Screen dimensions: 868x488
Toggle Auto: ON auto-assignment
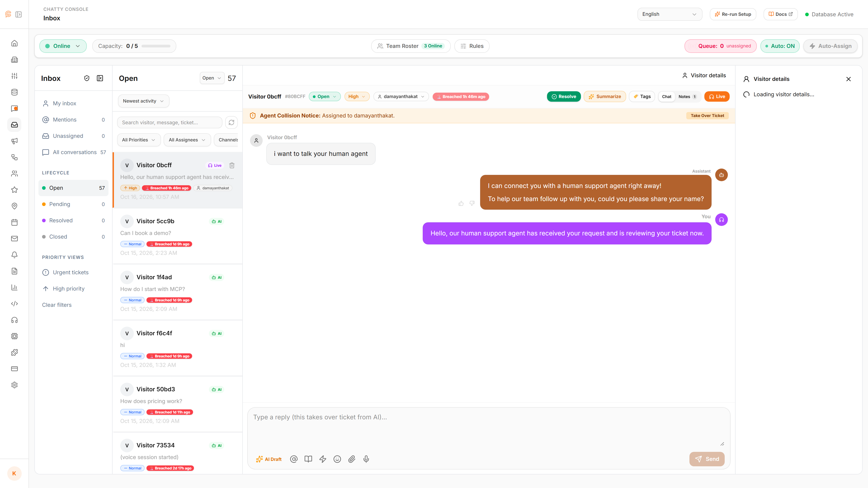[780, 46]
